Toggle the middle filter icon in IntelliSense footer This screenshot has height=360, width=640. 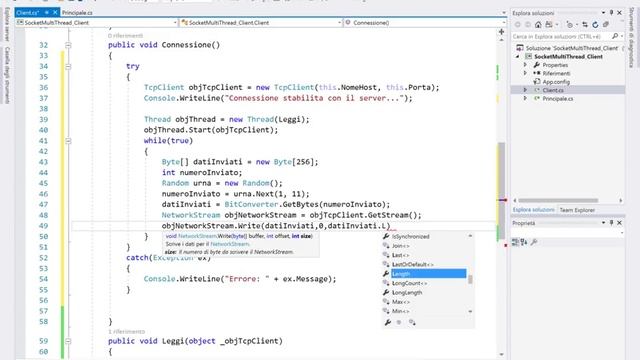(399, 322)
